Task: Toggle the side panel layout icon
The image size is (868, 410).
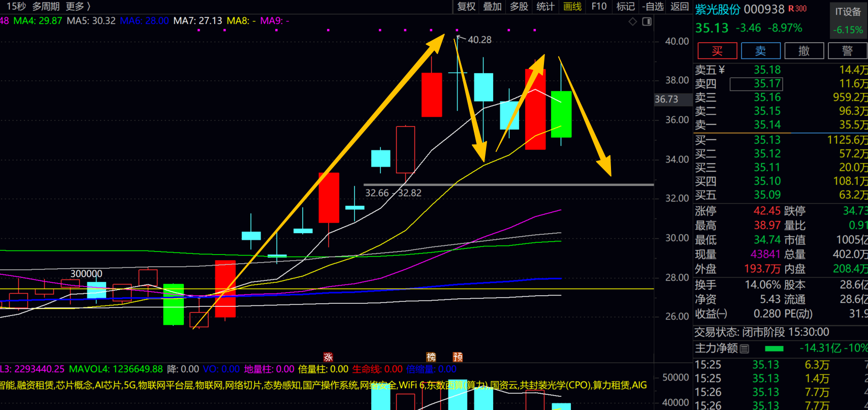Action: [647, 21]
